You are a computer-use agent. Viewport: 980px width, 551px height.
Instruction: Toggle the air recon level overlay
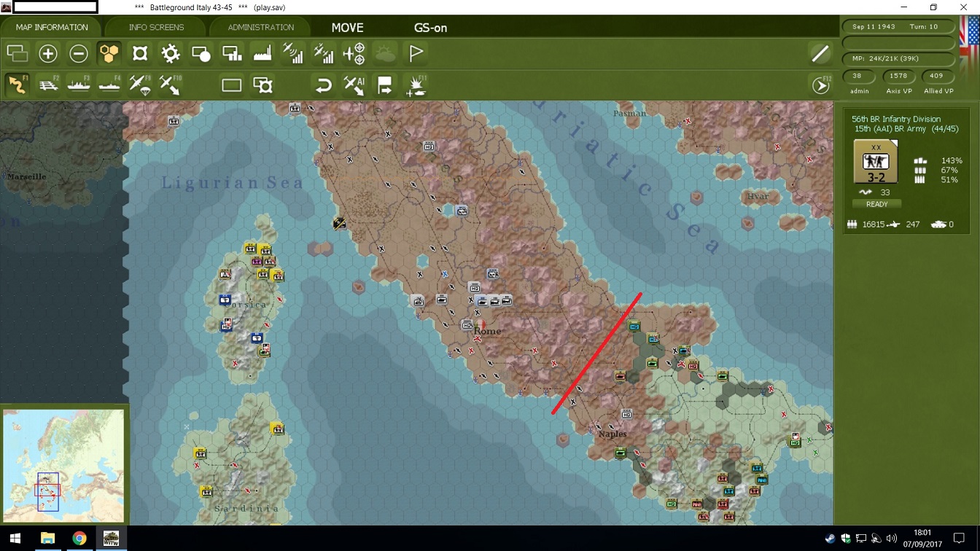pyautogui.click(x=293, y=53)
